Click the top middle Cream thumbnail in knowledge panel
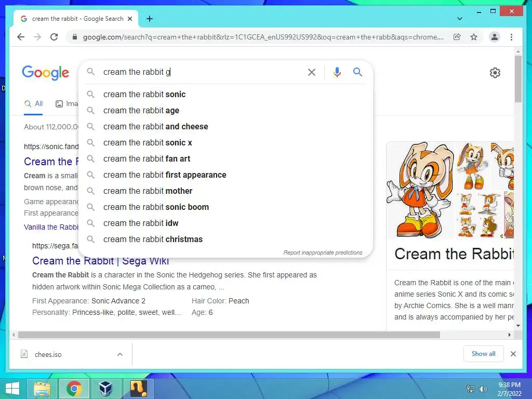The image size is (532, 399). [x=472, y=166]
